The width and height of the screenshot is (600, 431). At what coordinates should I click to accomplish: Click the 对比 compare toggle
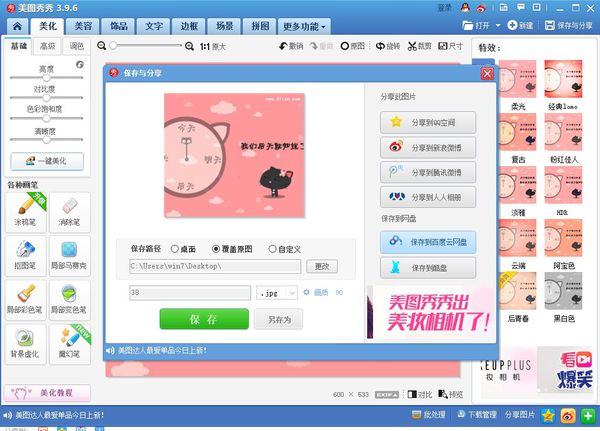[420, 394]
